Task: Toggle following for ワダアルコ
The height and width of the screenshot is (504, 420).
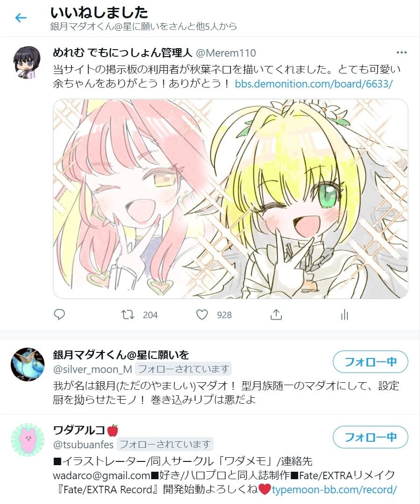Action: (370, 437)
